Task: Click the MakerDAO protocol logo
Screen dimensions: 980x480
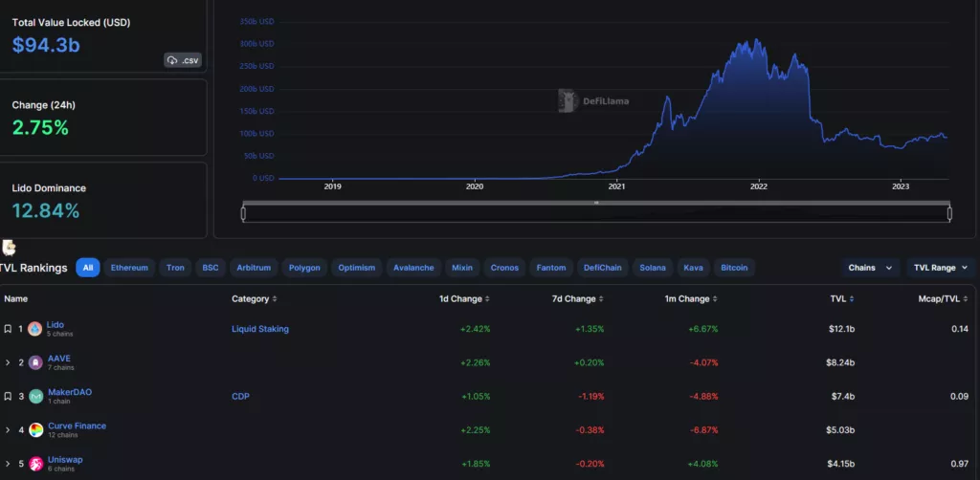Action: (36, 396)
